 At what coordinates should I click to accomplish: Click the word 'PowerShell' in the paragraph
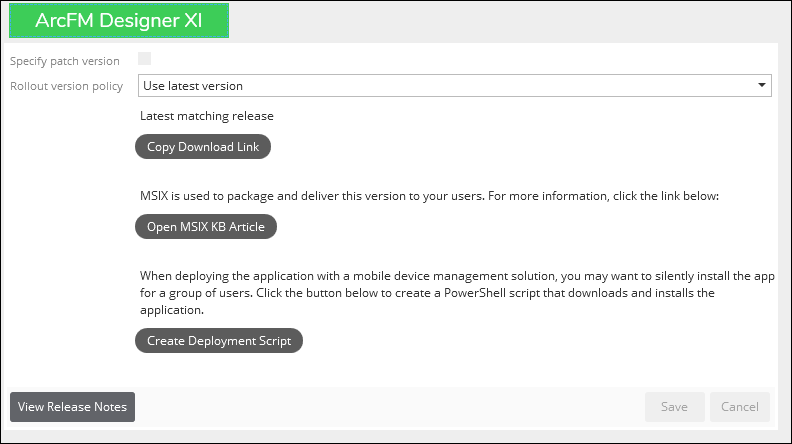point(475,293)
